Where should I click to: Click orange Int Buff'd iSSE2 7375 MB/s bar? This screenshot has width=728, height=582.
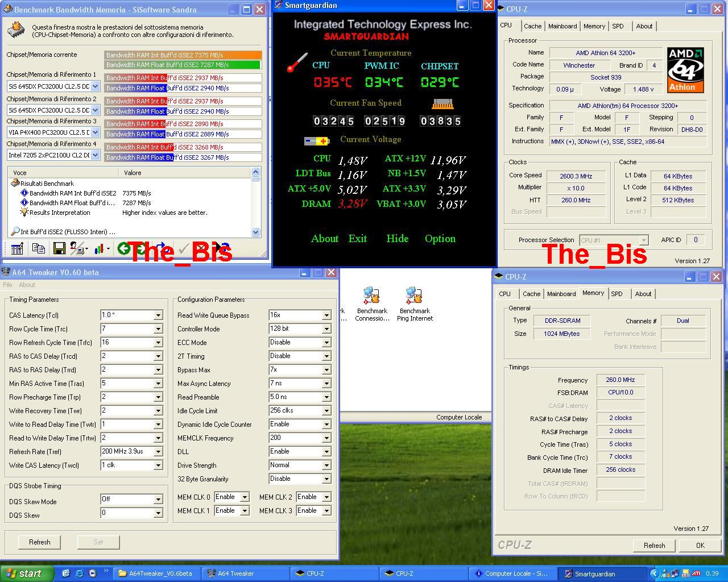tap(183, 55)
